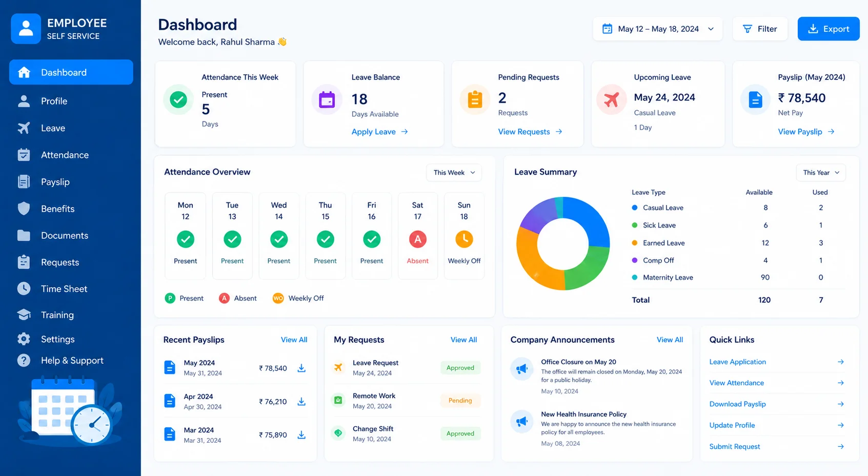This screenshot has height=476, width=868.
Task: Click the Remote Work request icon
Action: tap(338, 400)
